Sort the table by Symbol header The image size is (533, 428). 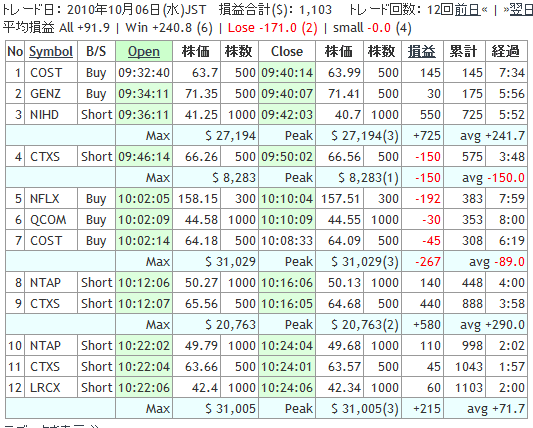(51, 51)
